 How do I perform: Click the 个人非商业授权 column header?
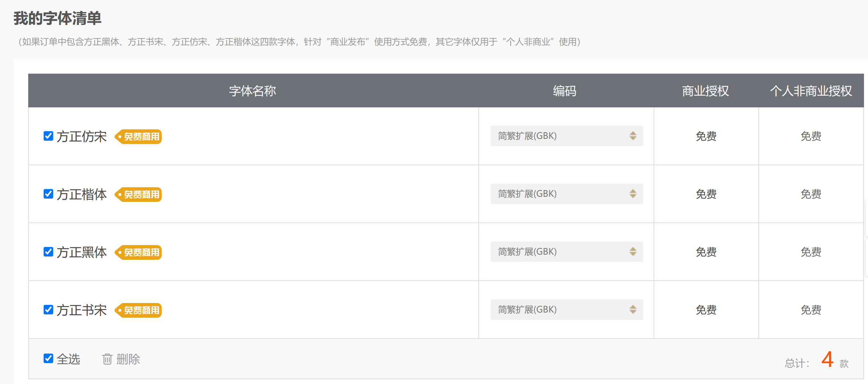point(811,91)
